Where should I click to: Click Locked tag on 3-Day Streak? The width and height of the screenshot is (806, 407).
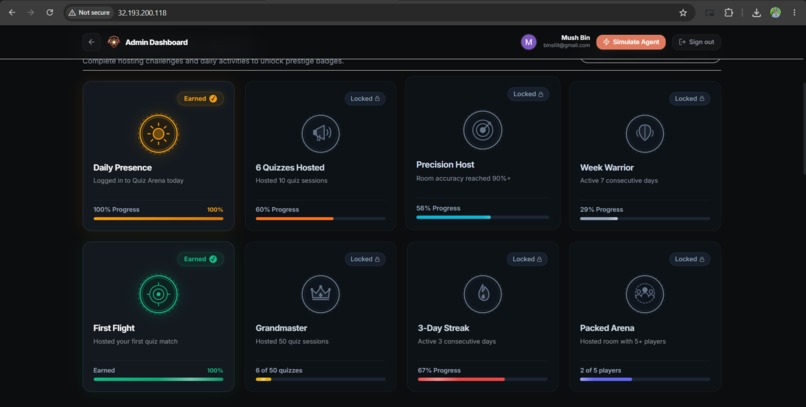point(527,259)
